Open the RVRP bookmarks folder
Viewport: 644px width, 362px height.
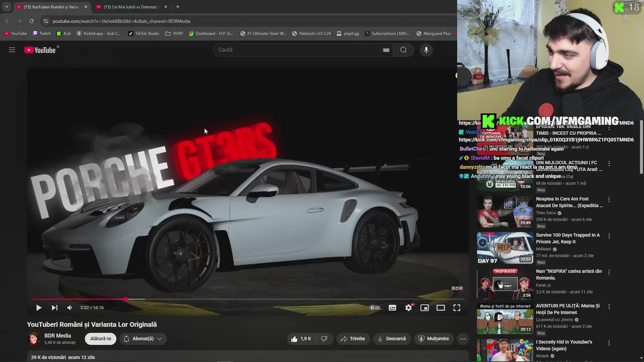174,34
